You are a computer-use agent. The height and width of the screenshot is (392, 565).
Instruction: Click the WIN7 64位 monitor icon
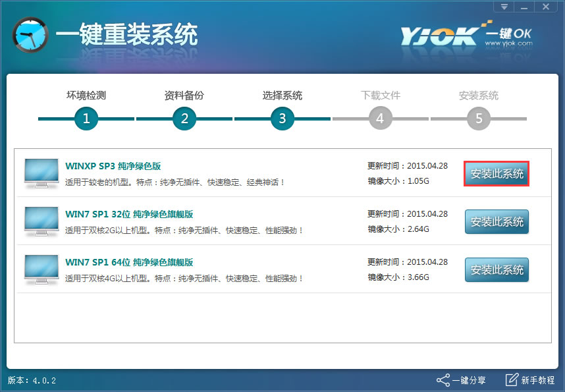point(41,269)
